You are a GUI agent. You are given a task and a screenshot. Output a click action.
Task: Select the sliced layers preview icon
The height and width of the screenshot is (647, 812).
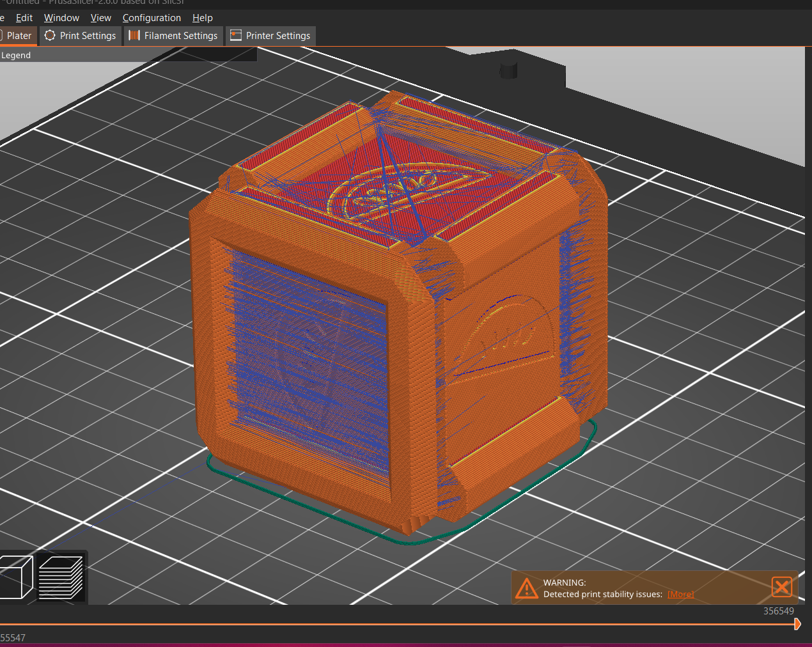point(61,577)
